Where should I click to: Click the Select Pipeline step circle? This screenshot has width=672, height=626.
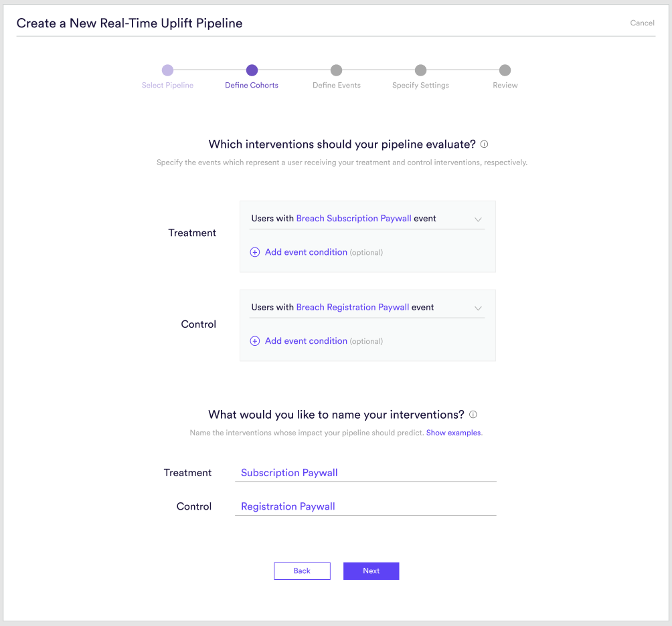tap(167, 70)
